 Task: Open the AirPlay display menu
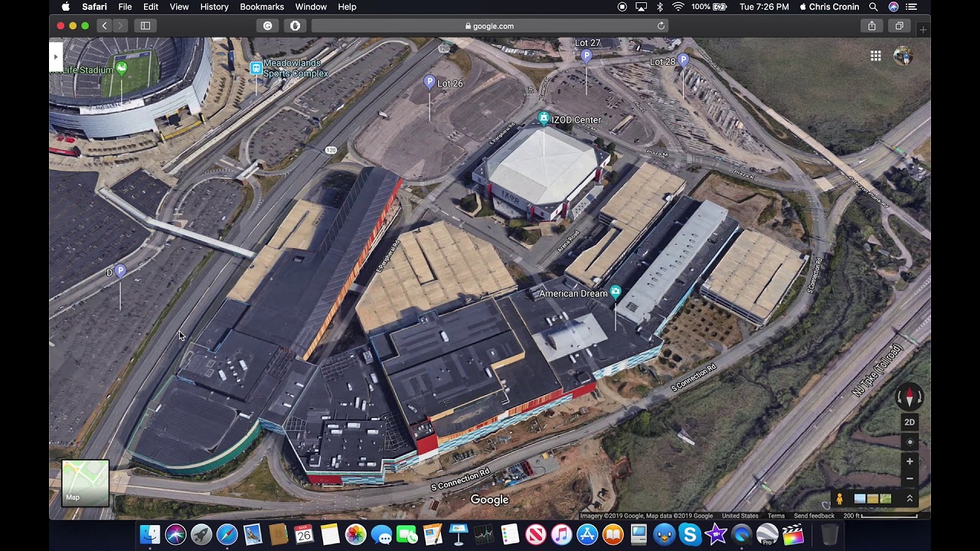[641, 7]
